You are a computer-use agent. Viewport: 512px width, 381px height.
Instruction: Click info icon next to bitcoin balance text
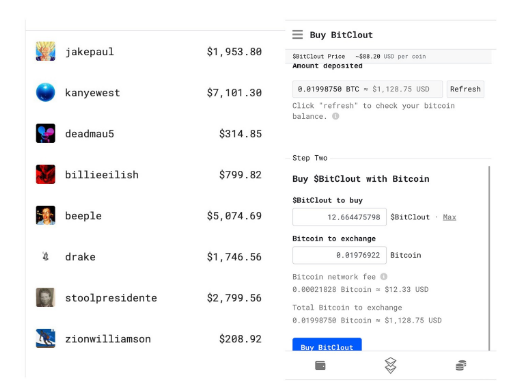[336, 116]
